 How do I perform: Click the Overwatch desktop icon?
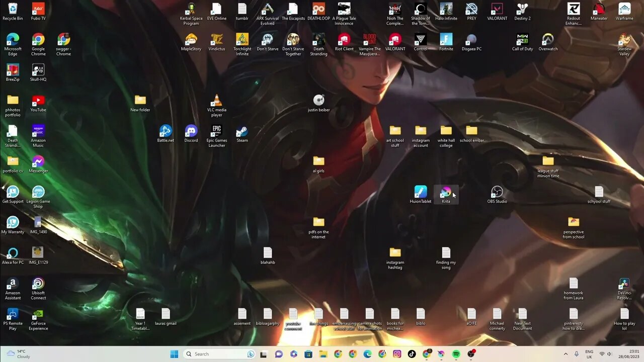pos(548,42)
